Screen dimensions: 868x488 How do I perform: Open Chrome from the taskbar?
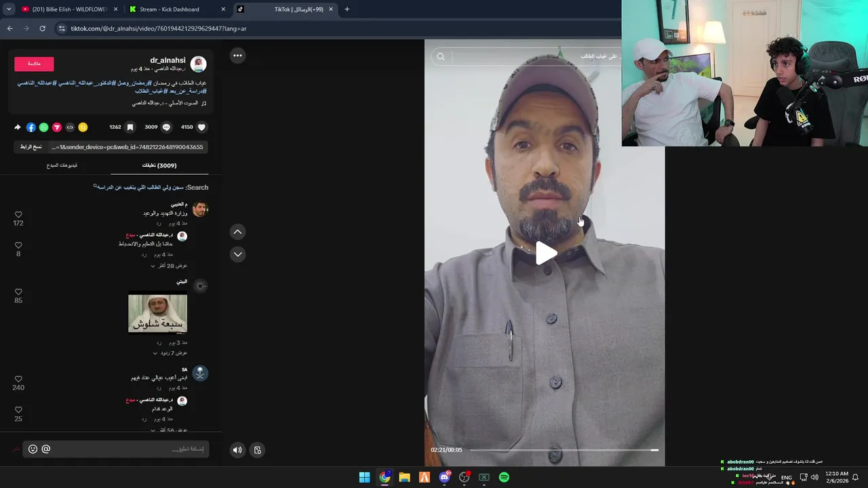384,477
